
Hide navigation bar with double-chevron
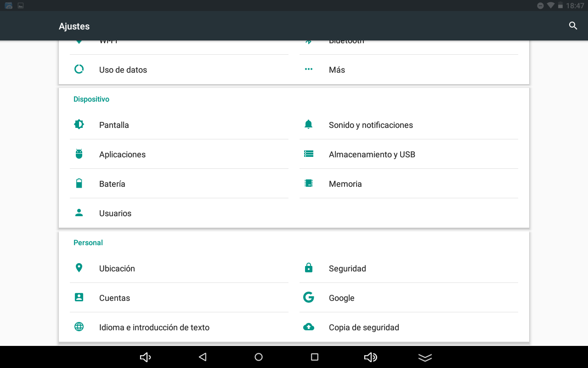425,357
